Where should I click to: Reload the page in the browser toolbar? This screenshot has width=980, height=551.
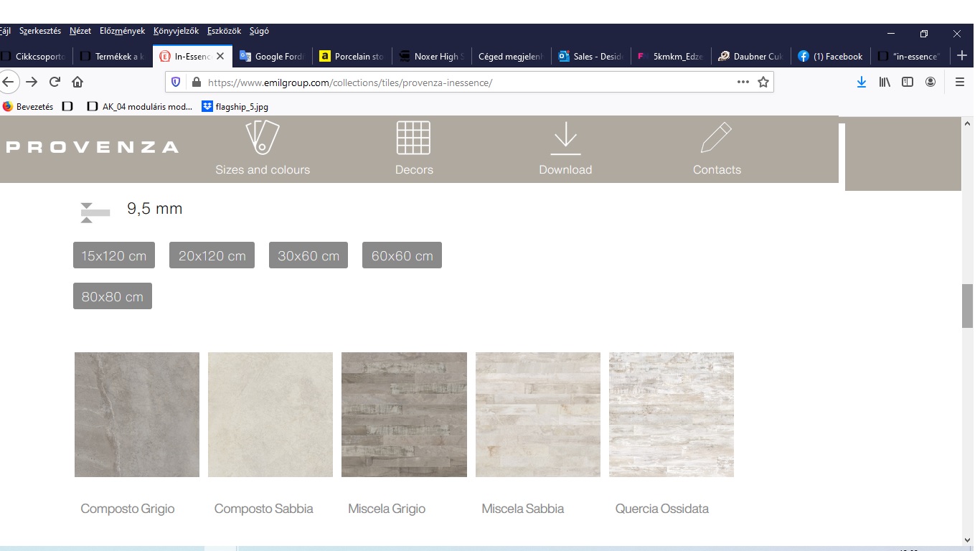pyautogui.click(x=55, y=82)
